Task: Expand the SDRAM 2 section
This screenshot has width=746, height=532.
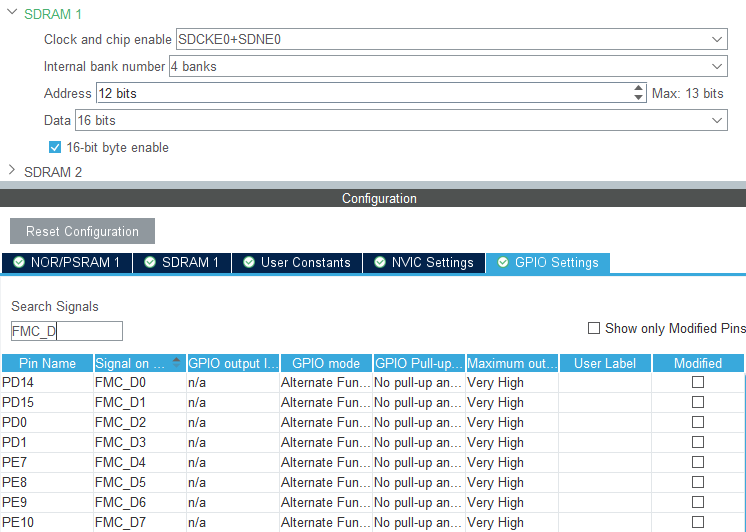Action: pos(12,169)
